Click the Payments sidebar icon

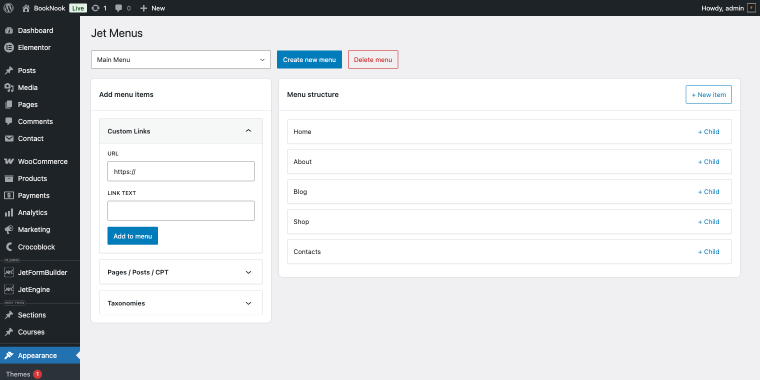[x=9, y=195]
